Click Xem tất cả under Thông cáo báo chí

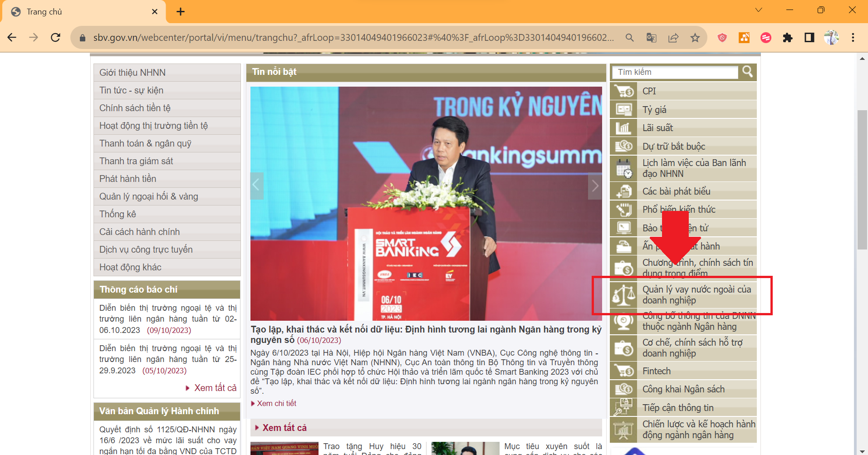(215, 388)
